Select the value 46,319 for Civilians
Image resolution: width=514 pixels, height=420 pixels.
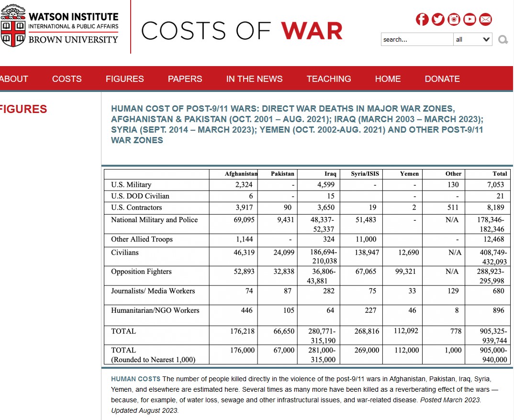tap(244, 252)
